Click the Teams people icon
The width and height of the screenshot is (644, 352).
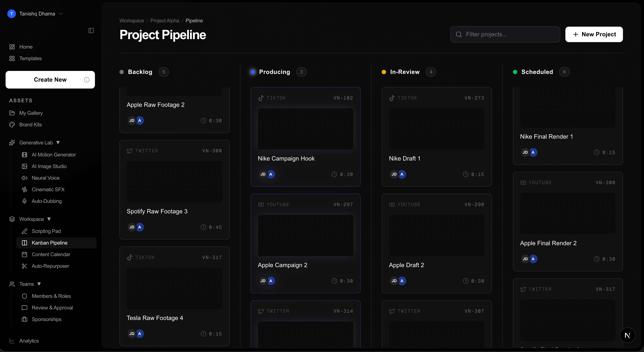click(x=12, y=284)
